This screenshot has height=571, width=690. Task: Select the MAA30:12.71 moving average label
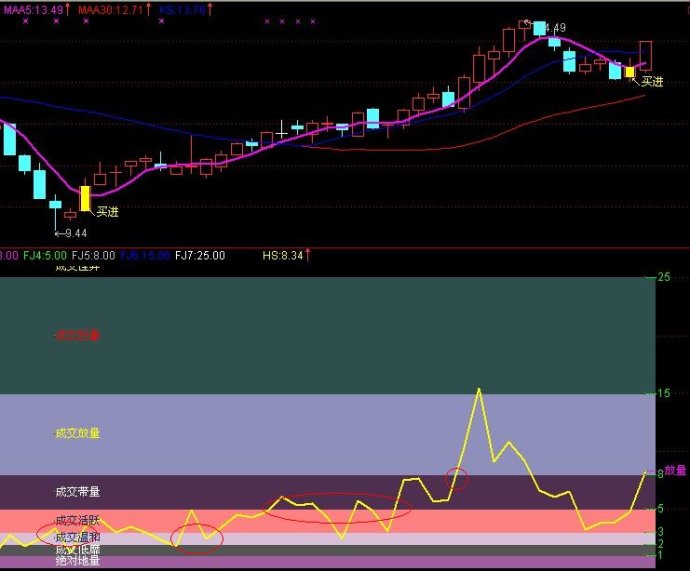(110, 9)
